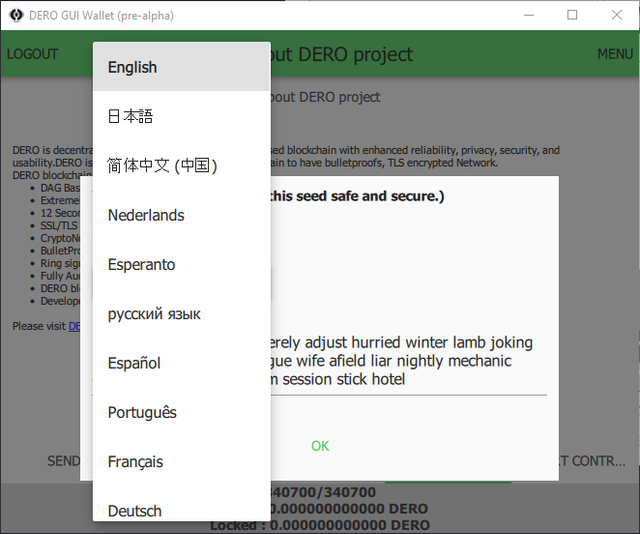Click the green OK button
The image size is (640, 534).
(x=320, y=446)
